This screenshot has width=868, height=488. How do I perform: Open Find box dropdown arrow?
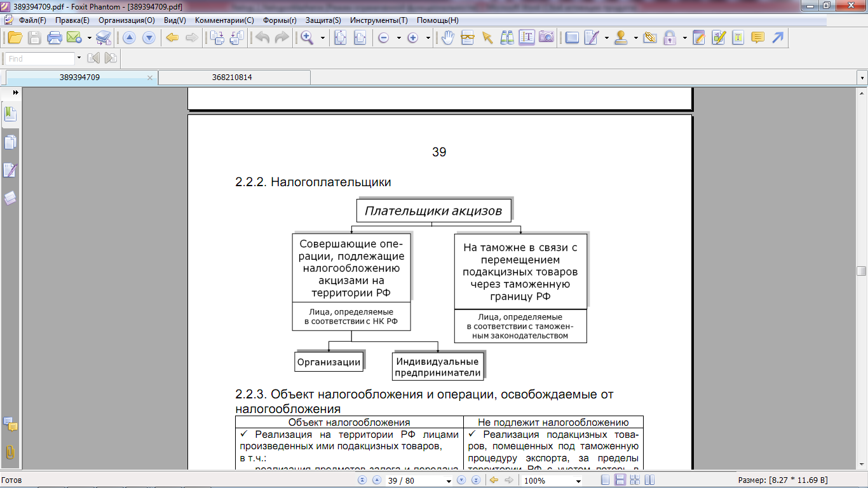pos(79,58)
